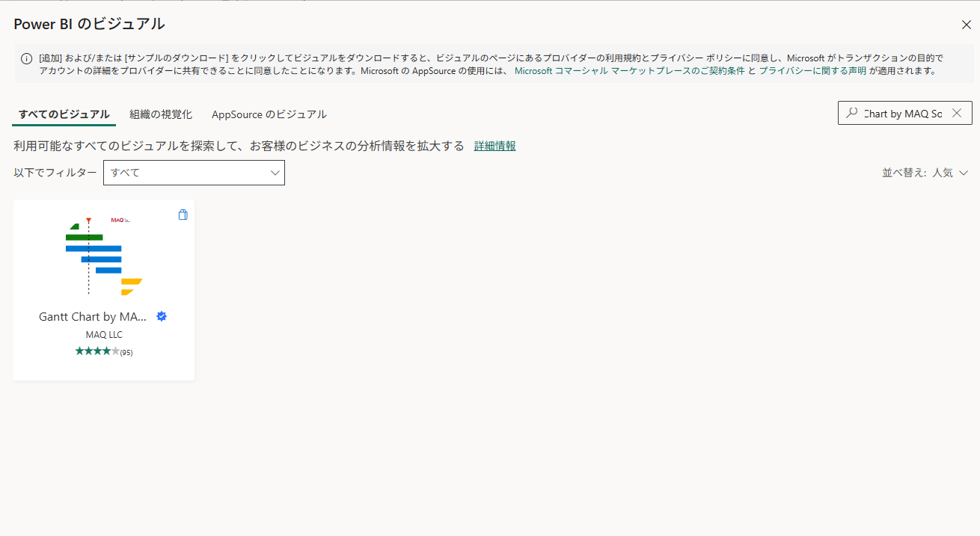Screen dimensions: 980x536
Task: Click the star rating with 95 reviews
Action: click(x=104, y=351)
